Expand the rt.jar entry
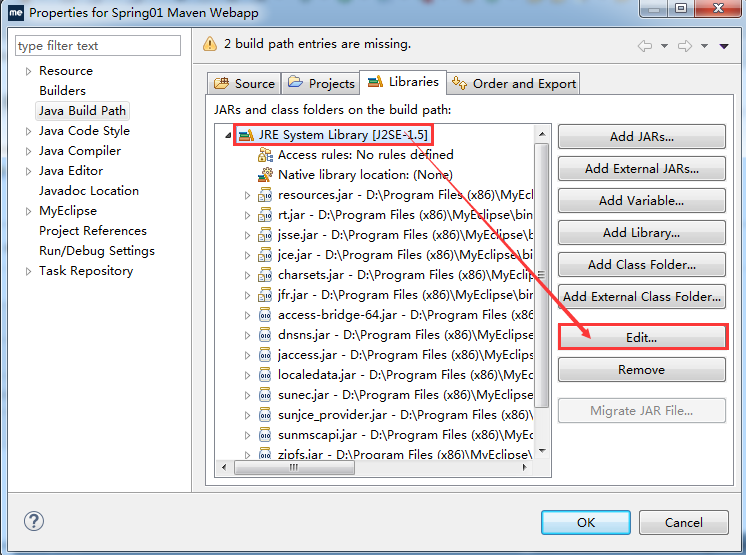 [247, 215]
